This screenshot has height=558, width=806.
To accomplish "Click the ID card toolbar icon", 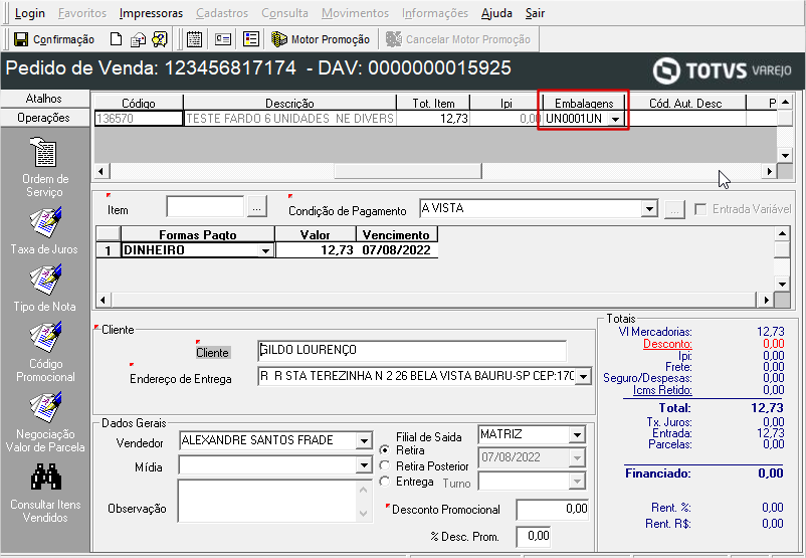I will point(223,40).
